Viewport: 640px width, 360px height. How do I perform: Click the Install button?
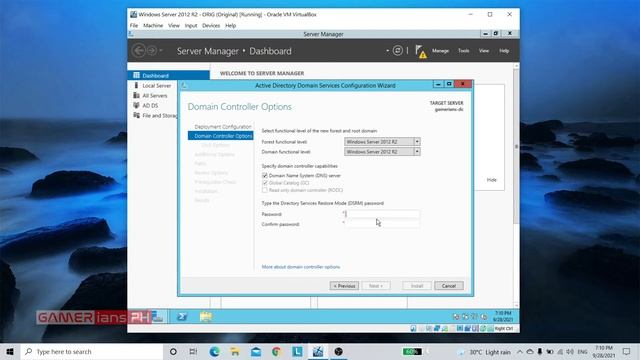[x=417, y=286]
